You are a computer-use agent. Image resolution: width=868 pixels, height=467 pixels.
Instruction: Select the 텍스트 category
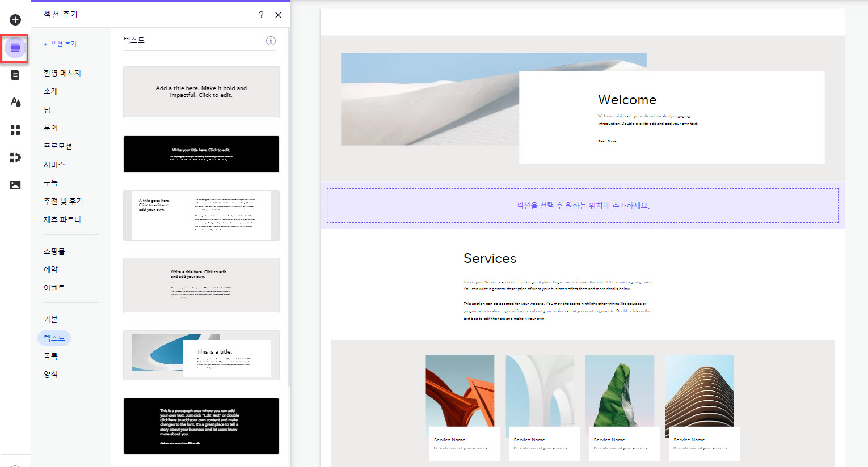point(54,338)
